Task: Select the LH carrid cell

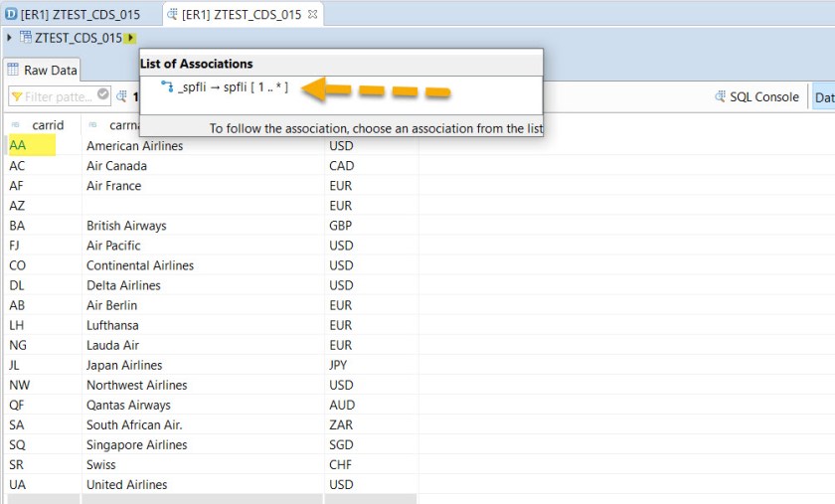Action: tap(43, 325)
